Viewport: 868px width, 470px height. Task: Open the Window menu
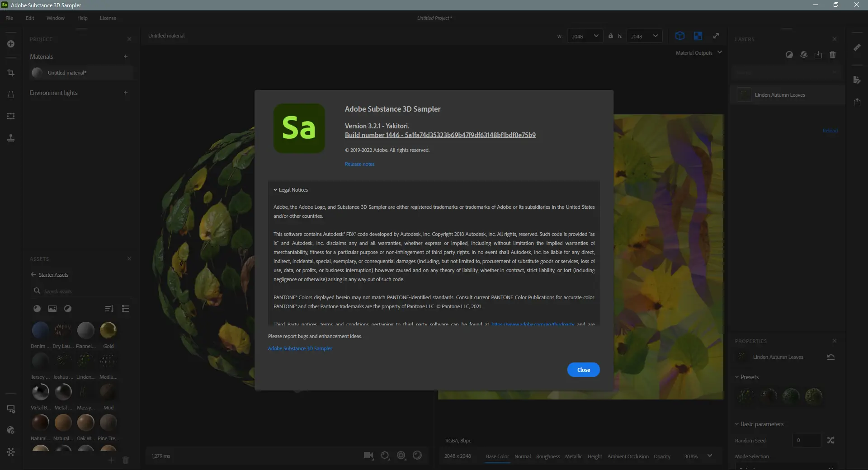(x=56, y=18)
